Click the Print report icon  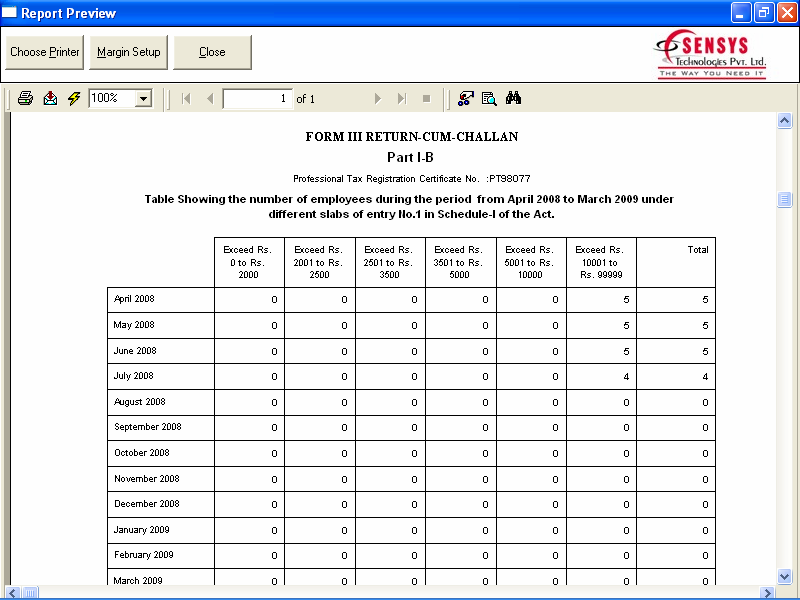[x=26, y=98]
